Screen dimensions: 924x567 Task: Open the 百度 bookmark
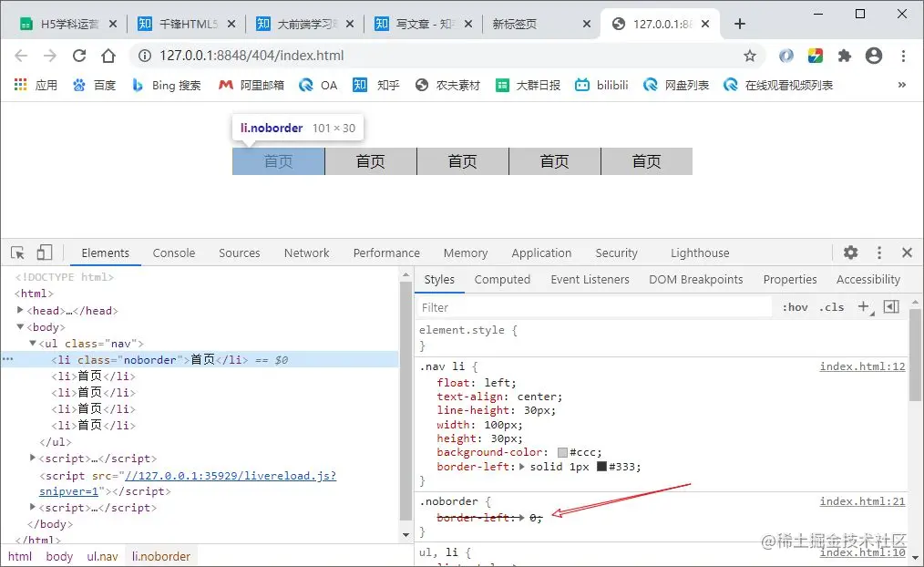pos(94,85)
